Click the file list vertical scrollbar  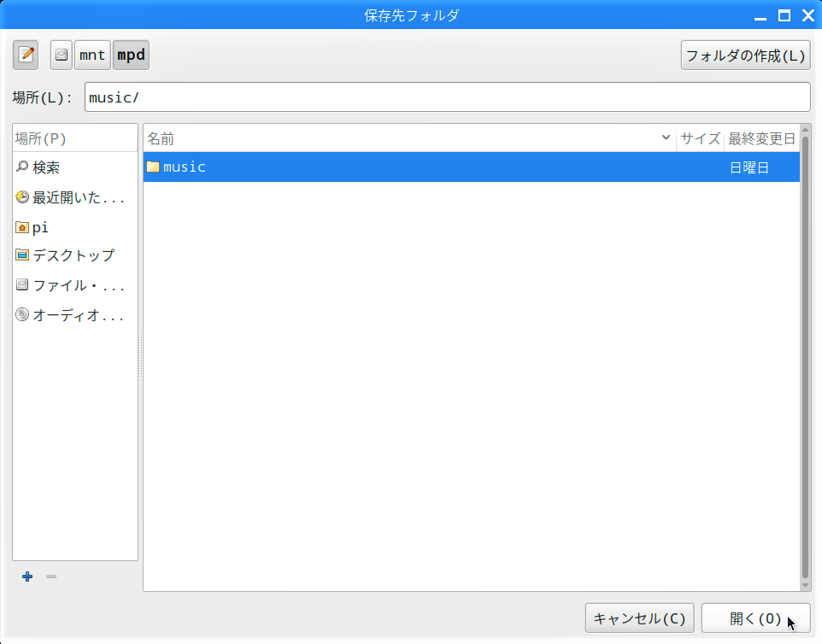pos(805,358)
